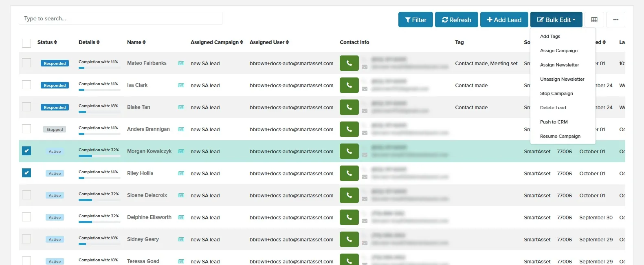Call Sidney Geary with green phone button
Screen dimensions: 644x265
[349, 239]
